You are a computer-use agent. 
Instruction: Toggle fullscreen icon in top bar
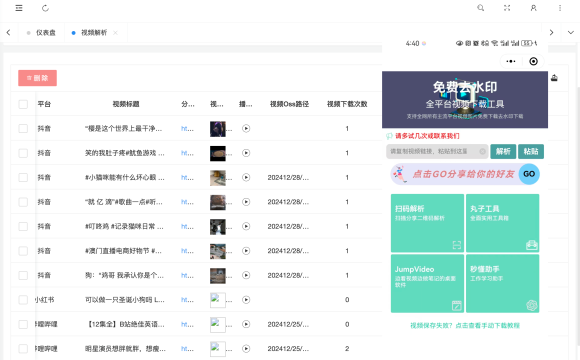coord(507,8)
